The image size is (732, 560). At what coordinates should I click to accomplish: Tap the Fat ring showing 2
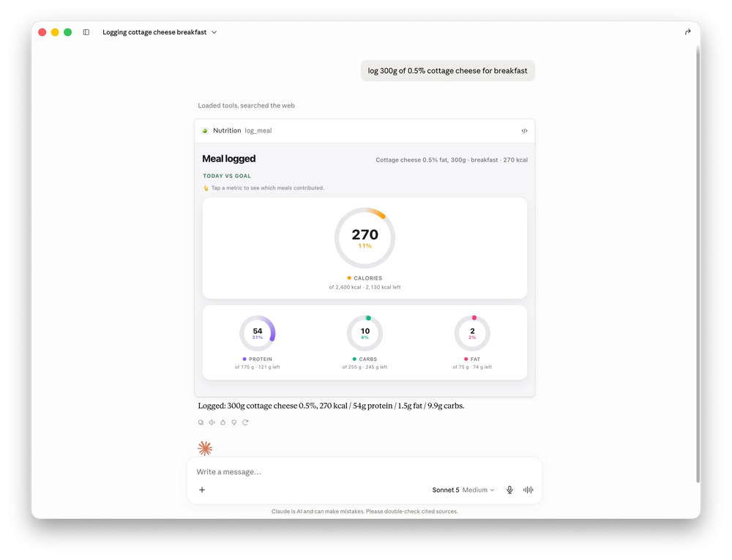coord(472,333)
